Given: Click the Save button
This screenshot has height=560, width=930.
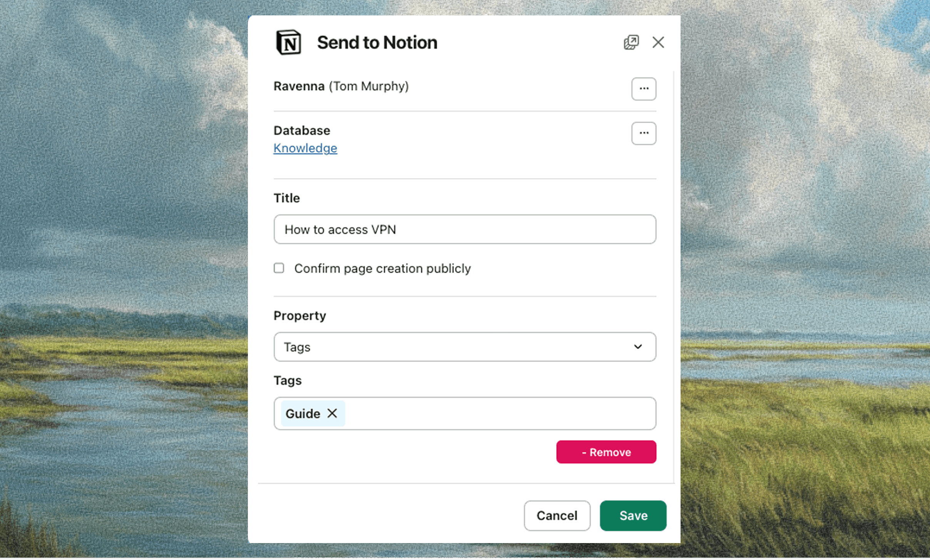Looking at the screenshot, I should 632,515.
